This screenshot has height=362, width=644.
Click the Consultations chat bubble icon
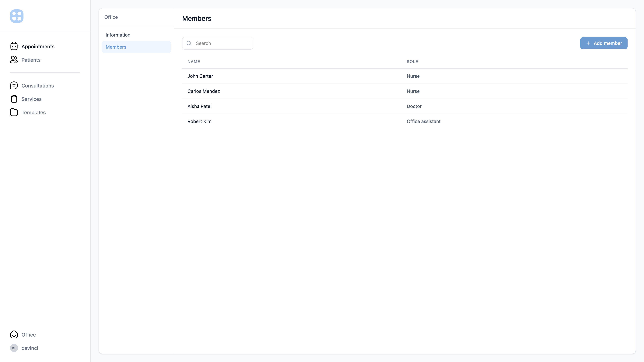click(x=14, y=86)
